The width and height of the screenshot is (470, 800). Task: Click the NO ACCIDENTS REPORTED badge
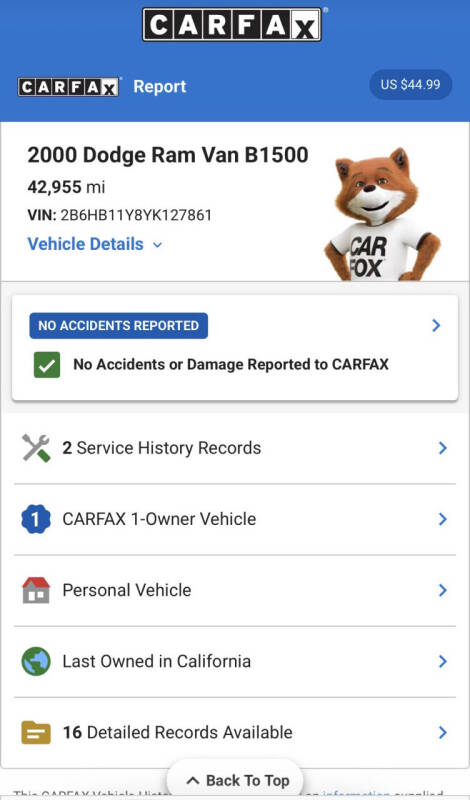click(118, 326)
